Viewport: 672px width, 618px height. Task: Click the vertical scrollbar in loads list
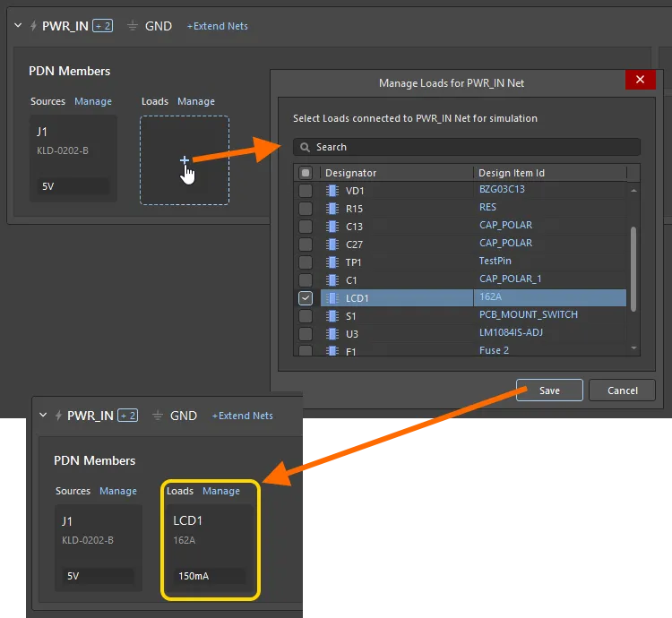pyautogui.click(x=634, y=269)
